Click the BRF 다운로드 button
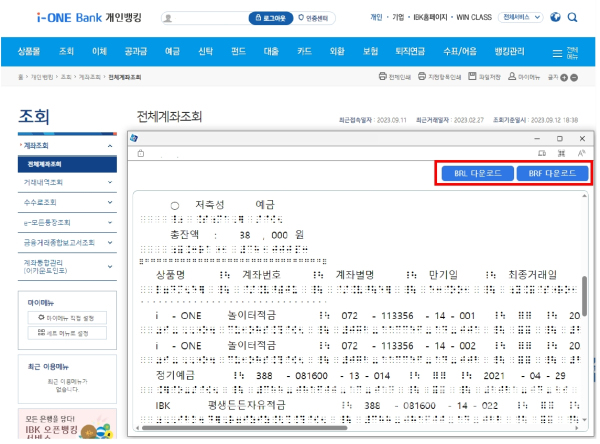The width and height of the screenshot is (600, 444). 552,173
